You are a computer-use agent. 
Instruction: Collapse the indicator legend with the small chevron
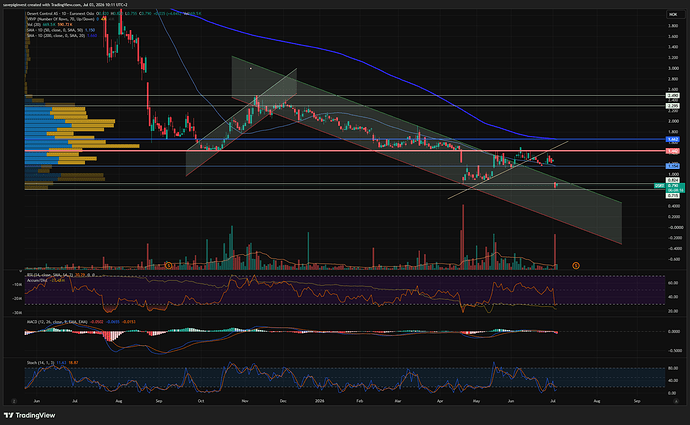20,271
